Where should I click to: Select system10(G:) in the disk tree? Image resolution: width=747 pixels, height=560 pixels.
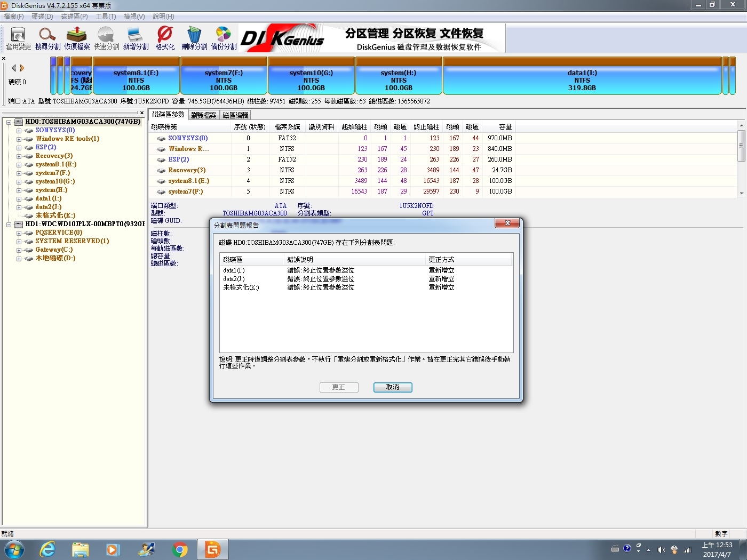click(55, 181)
